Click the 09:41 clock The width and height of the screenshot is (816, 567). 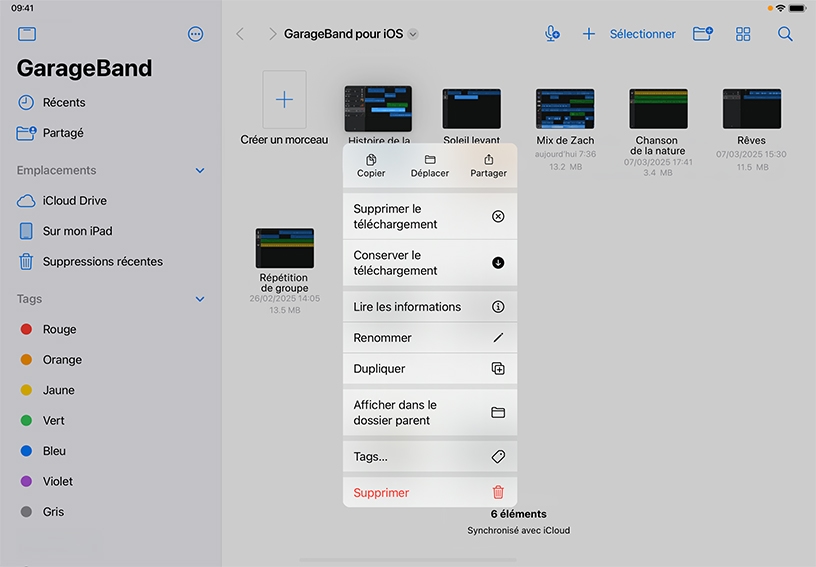22,8
